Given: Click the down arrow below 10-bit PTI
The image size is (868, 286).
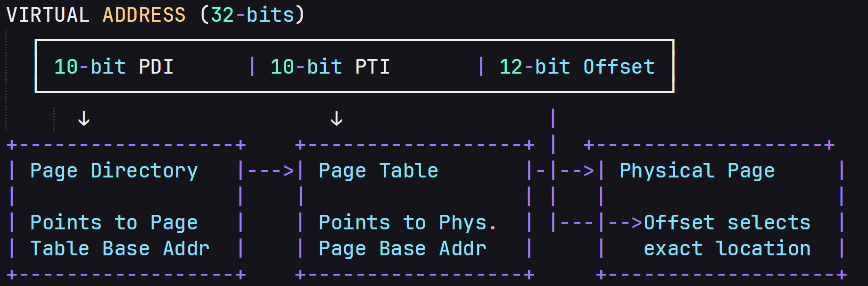Looking at the screenshot, I should pos(336,118).
